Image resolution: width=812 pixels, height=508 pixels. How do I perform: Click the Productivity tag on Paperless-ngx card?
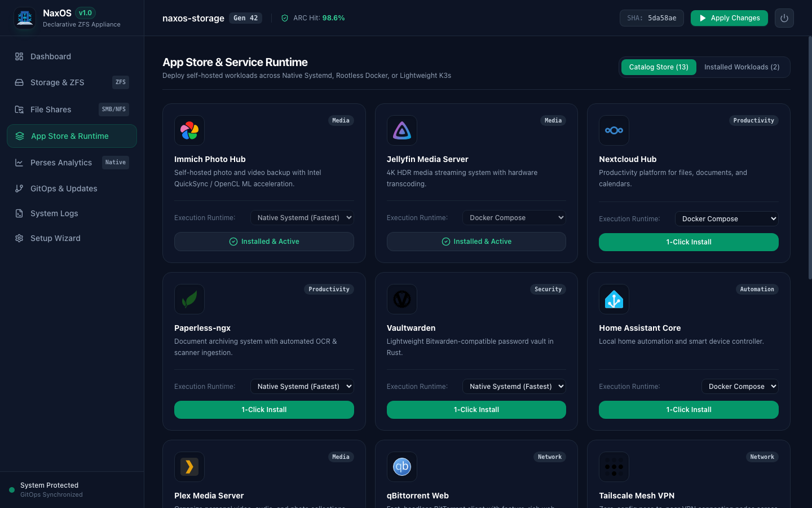point(329,289)
